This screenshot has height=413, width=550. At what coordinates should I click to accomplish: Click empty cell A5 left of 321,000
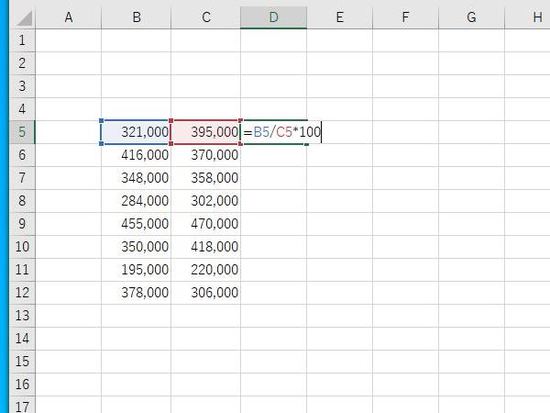[68, 132]
